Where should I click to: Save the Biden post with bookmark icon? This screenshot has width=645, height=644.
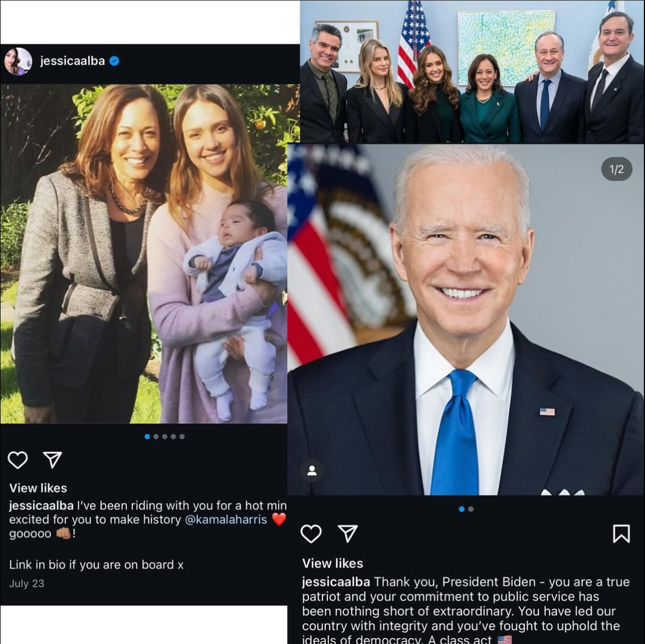point(621,534)
